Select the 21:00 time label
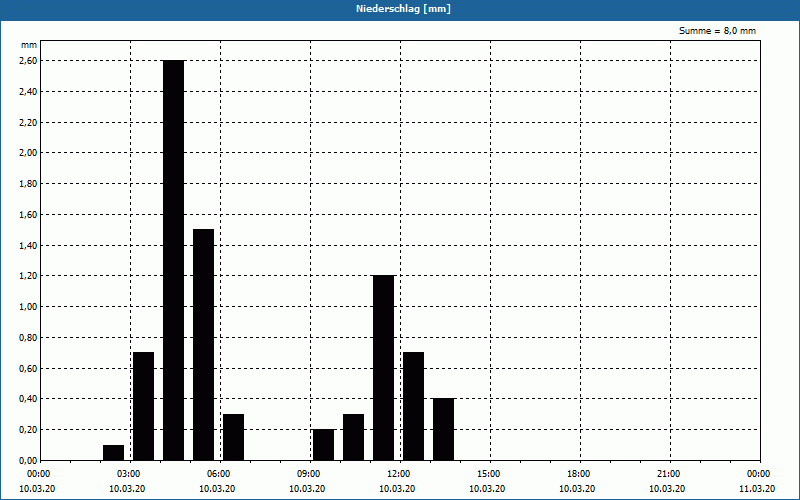 click(670, 474)
